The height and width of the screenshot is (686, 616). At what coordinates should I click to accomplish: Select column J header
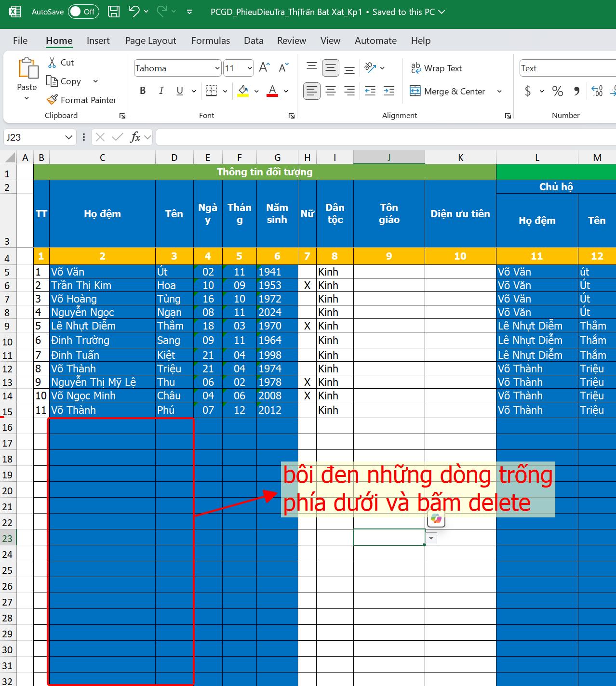388,158
